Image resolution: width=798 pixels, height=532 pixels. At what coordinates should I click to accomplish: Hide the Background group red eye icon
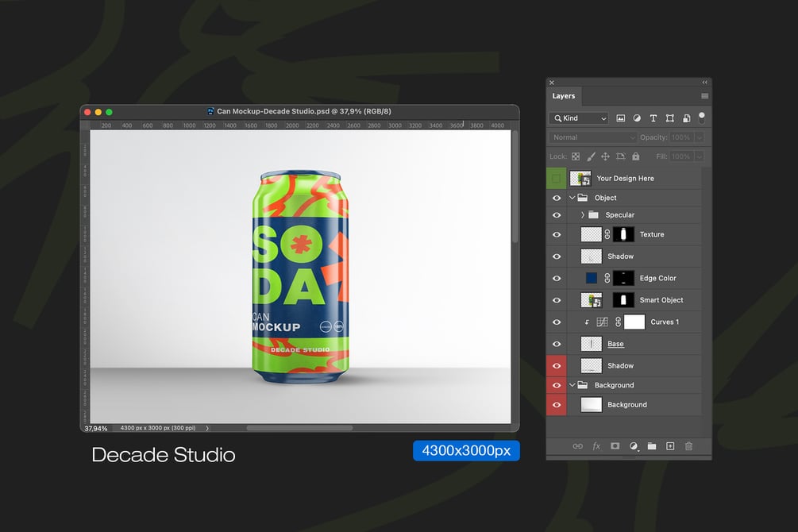pyautogui.click(x=557, y=385)
